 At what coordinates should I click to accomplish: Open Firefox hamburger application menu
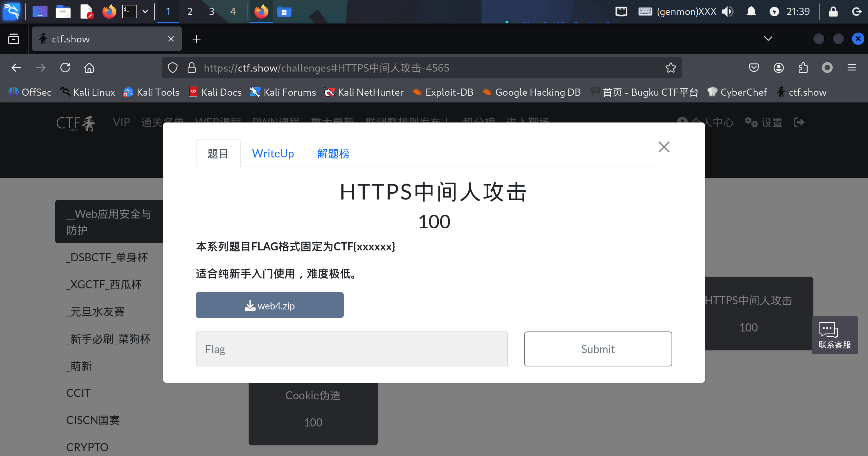[x=851, y=68]
